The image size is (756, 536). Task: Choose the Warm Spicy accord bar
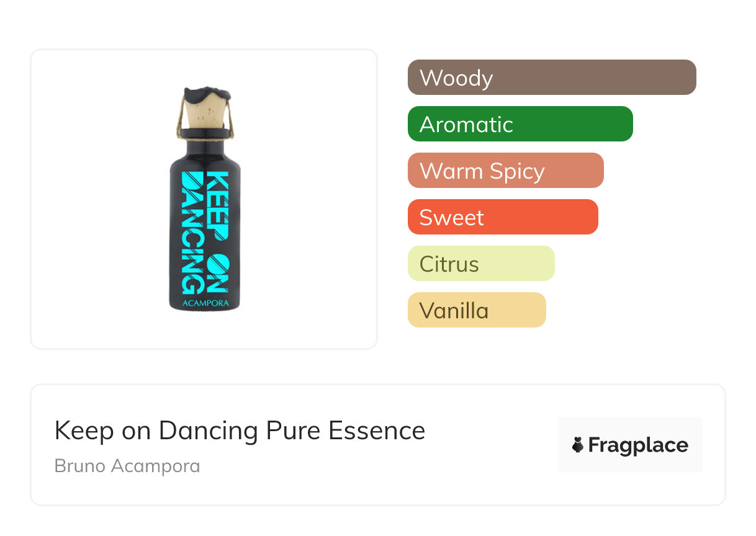tap(505, 171)
